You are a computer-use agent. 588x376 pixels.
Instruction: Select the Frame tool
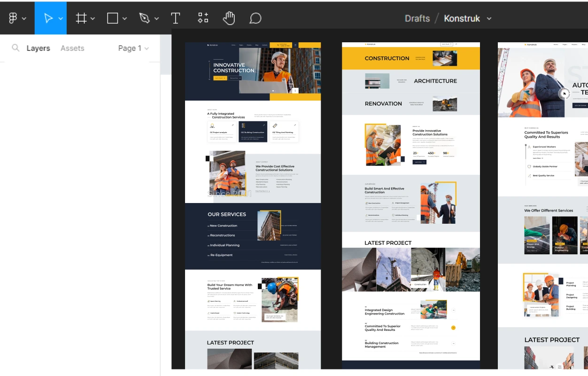(80, 18)
